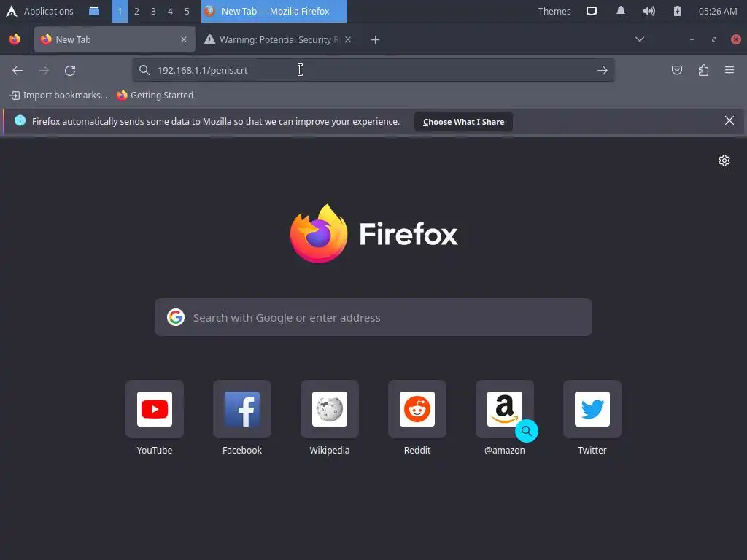The width and height of the screenshot is (747, 560).
Task: Reload the current page
Action: pos(70,71)
